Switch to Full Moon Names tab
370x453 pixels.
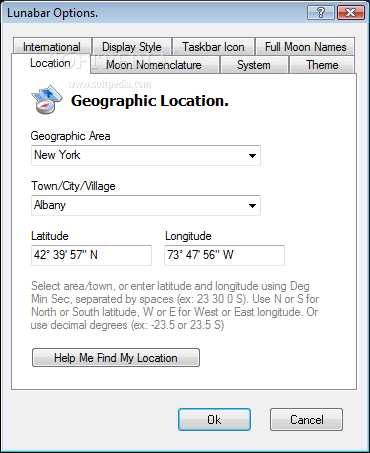pyautogui.click(x=305, y=47)
